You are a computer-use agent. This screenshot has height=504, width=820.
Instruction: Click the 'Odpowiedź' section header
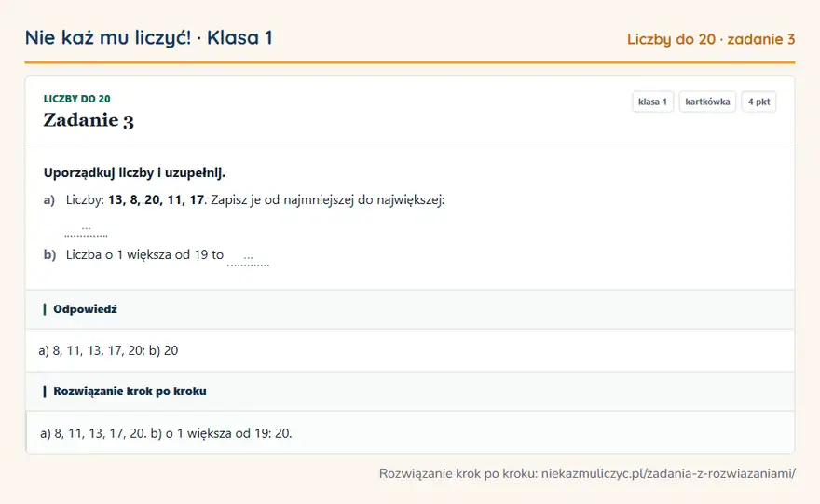410,309
